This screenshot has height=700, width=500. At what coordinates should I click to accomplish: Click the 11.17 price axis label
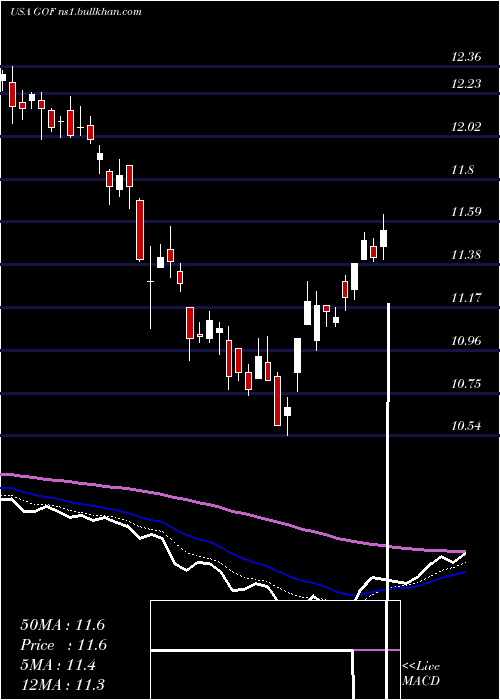pos(466,298)
